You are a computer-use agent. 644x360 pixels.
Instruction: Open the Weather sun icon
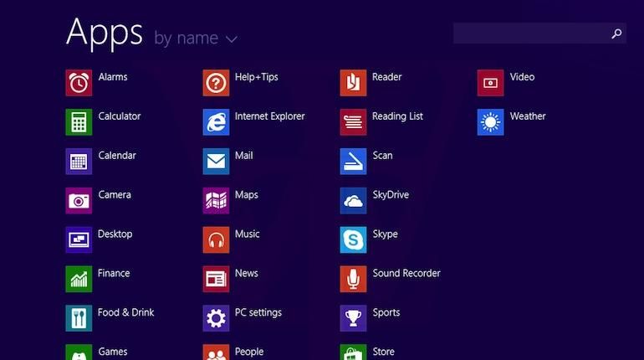coord(490,122)
